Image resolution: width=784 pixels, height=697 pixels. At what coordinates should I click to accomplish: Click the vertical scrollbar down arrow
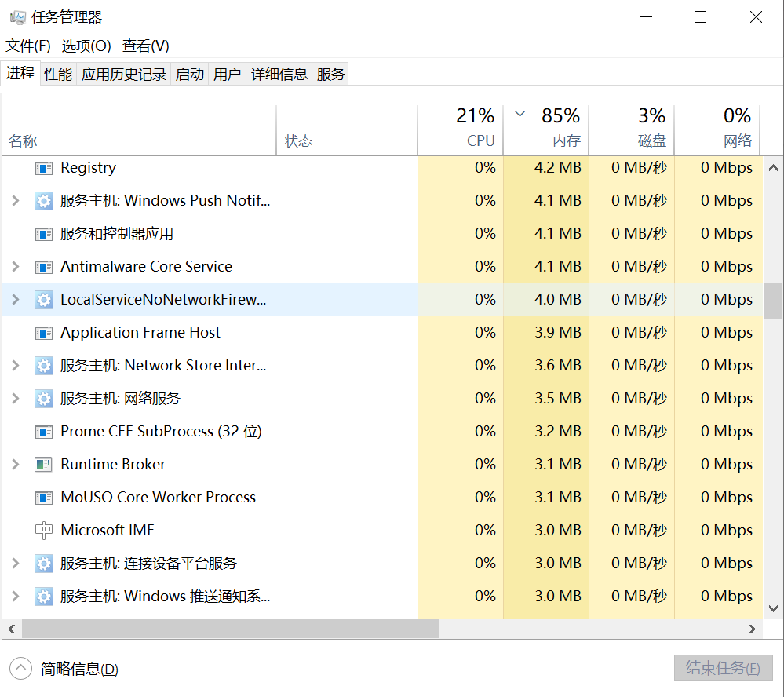[773, 608]
